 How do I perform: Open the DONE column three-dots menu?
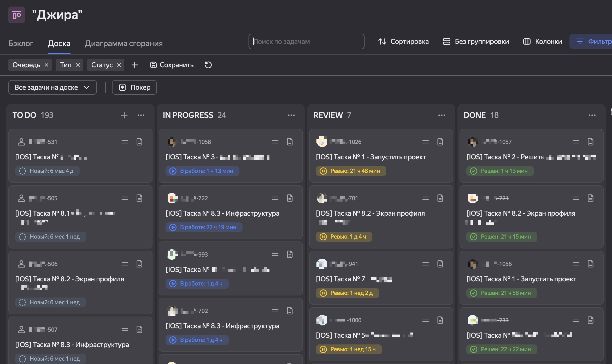[592, 115]
